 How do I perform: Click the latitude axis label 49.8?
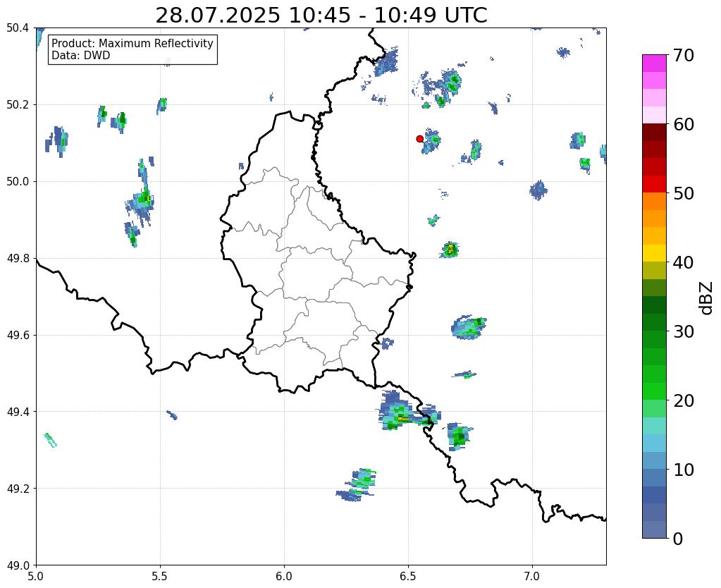[x=18, y=259]
